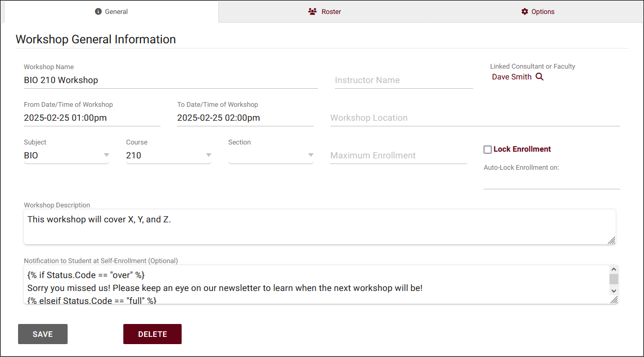This screenshot has width=644, height=357.
Task: Open the Subject dropdown showing BIO
Action: 67,155
